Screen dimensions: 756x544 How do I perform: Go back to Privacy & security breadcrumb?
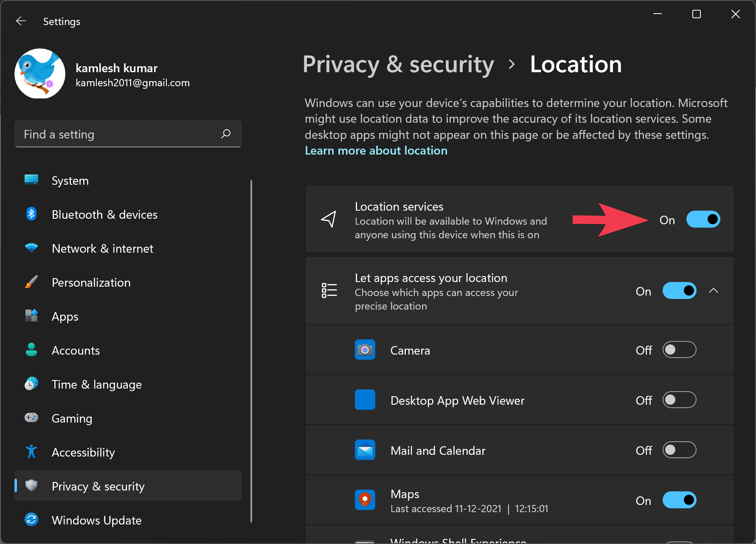tap(398, 65)
